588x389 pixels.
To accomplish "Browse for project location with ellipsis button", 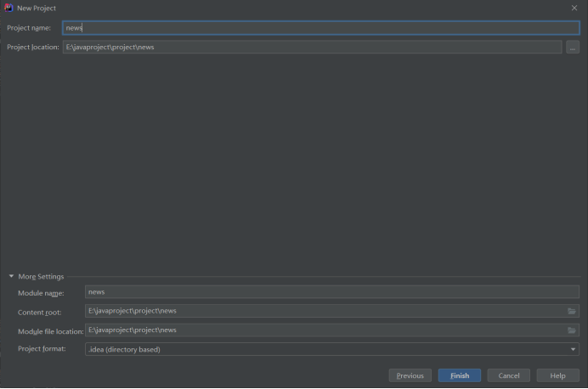I will [x=573, y=48].
